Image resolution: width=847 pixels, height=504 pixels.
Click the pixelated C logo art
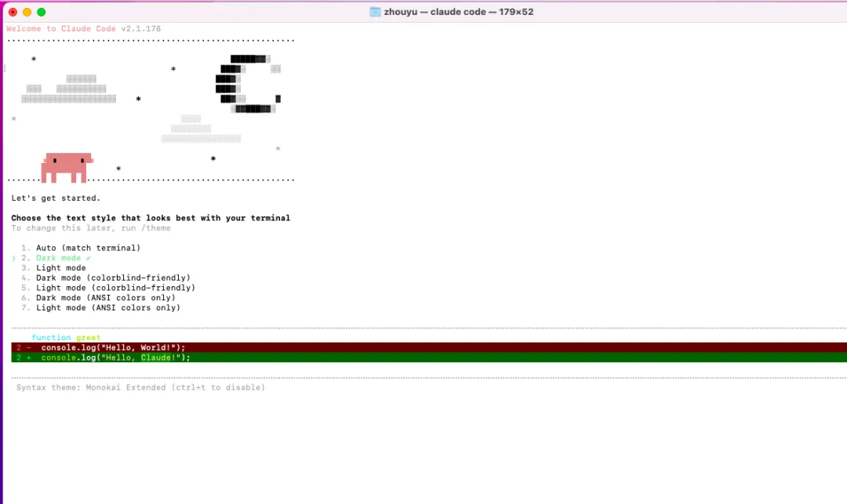point(248,84)
